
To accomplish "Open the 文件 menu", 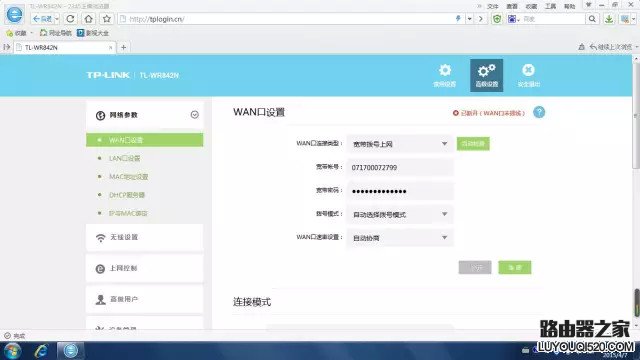I will 493,6.
